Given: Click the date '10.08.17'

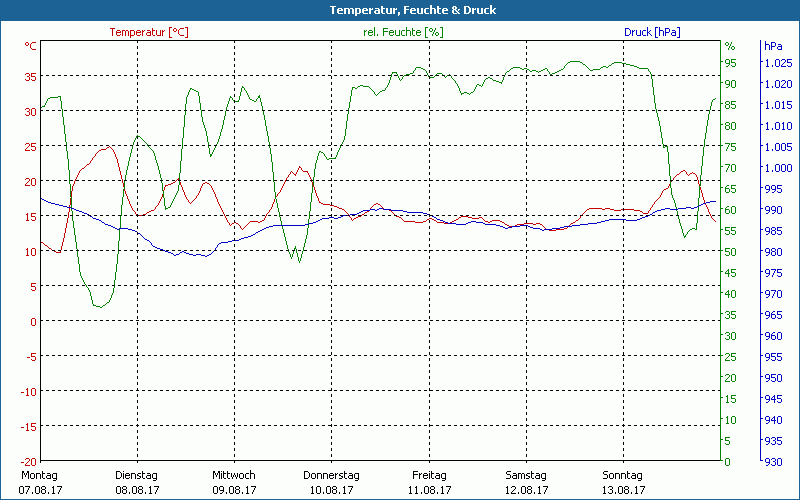Looking at the screenshot, I should click(332, 490).
